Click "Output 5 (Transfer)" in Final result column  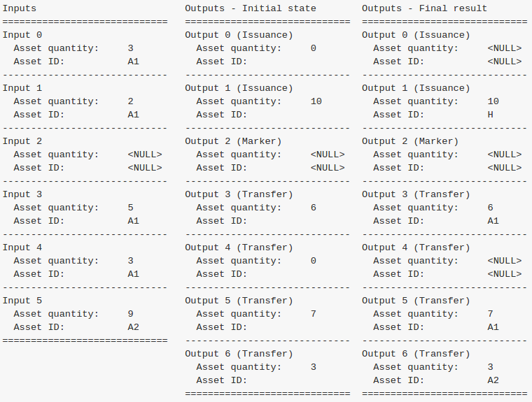(416, 301)
